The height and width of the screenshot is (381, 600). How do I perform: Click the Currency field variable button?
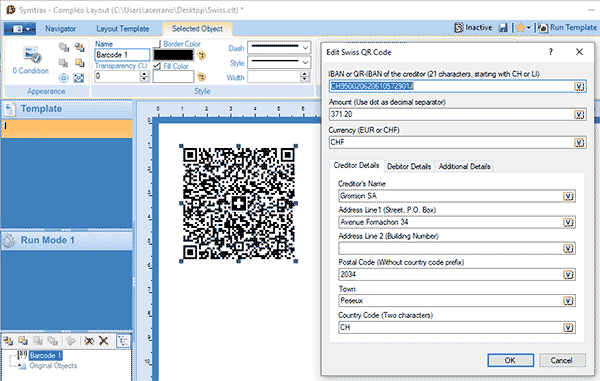click(579, 143)
